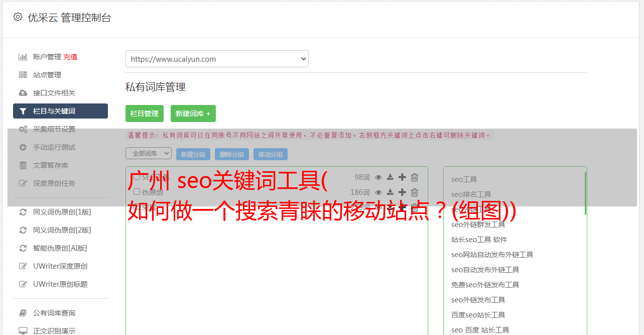Click the 186词 count text
Viewport: 644px width, 335px height.
[x=360, y=192]
